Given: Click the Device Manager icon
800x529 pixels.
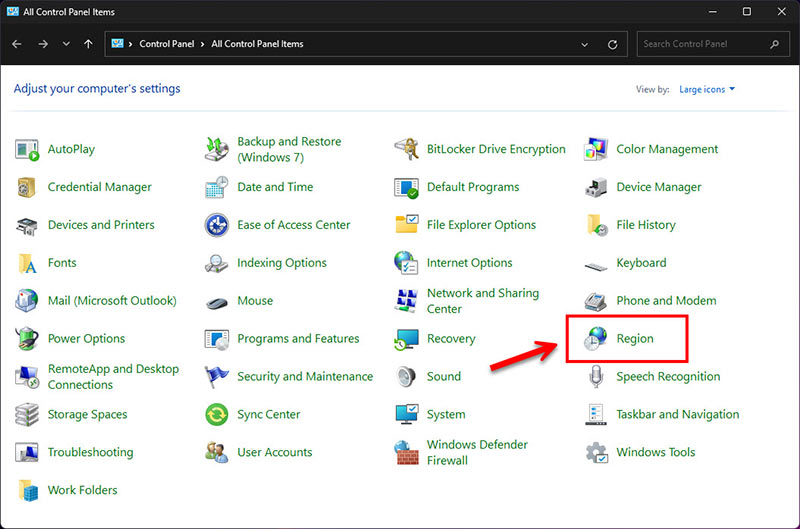Looking at the screenshot, I should click(x=595, y=187).
